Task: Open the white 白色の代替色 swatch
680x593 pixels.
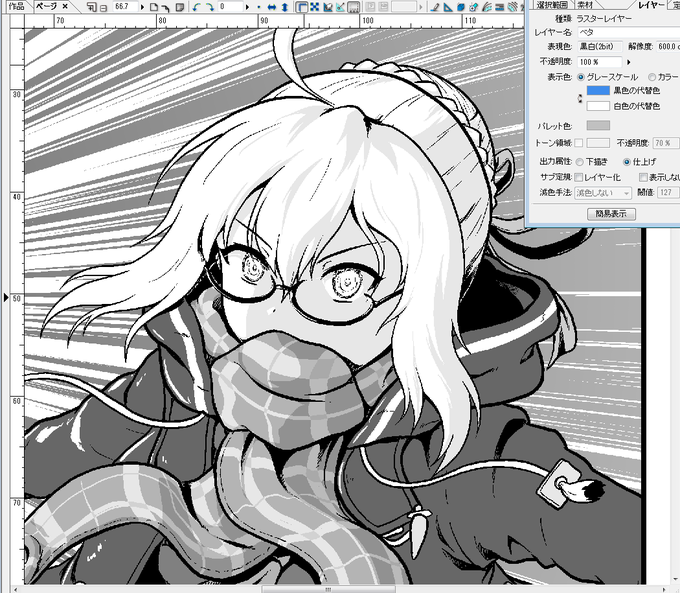Action: tap(598, 106)
